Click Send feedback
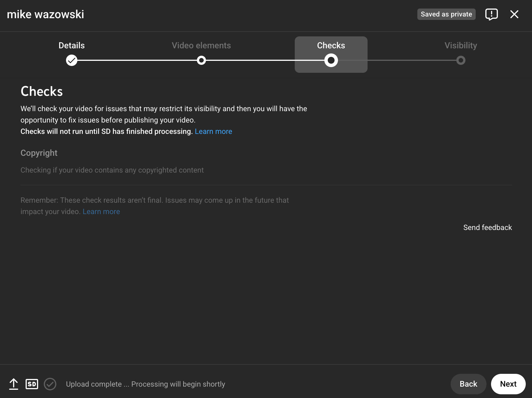 point(487,227)
